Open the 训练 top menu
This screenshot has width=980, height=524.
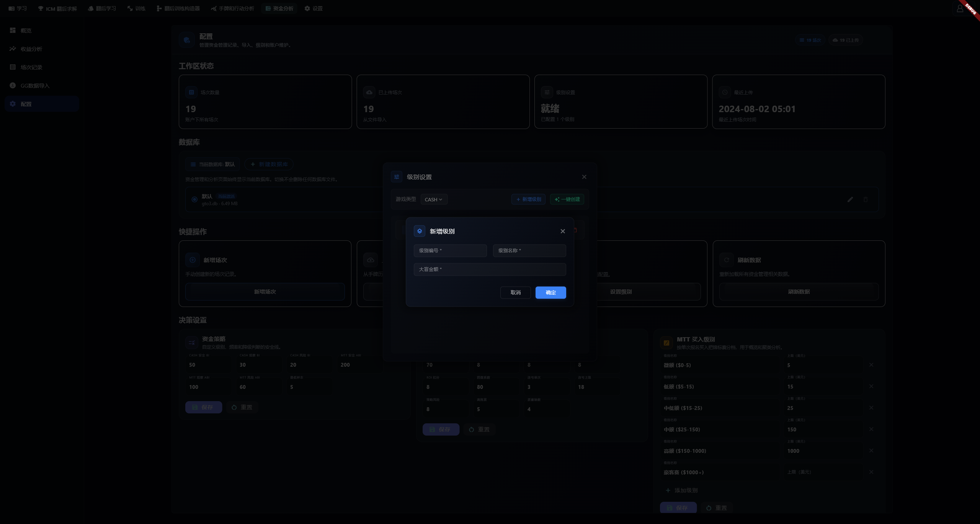tap(136, 8)
